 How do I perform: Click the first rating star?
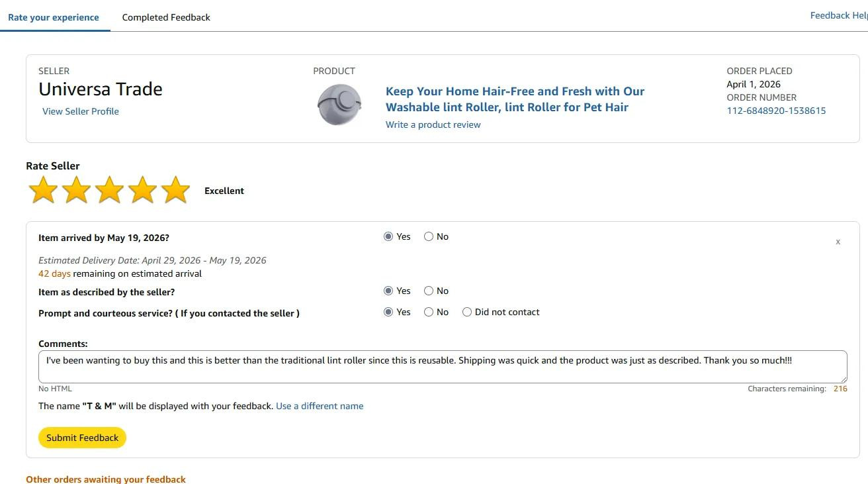point(44,190)
